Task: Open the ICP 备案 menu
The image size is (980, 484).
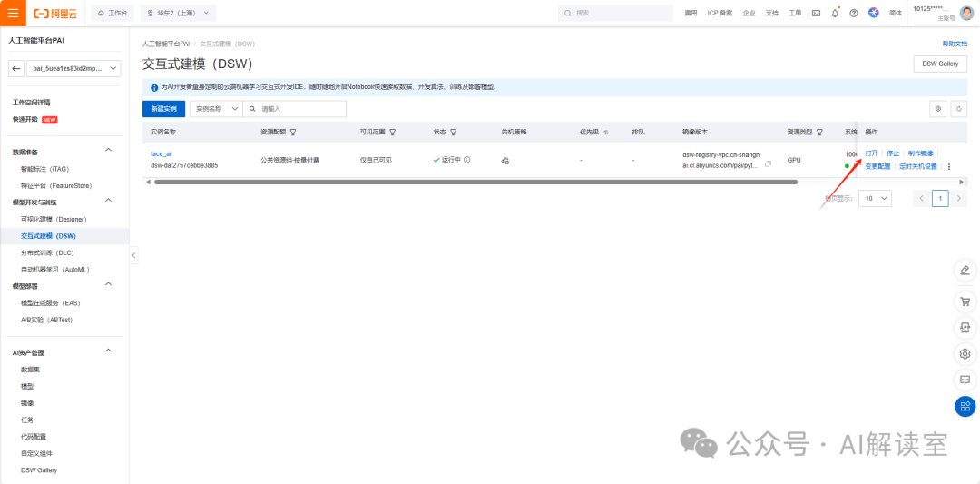Action: point(720,13)
